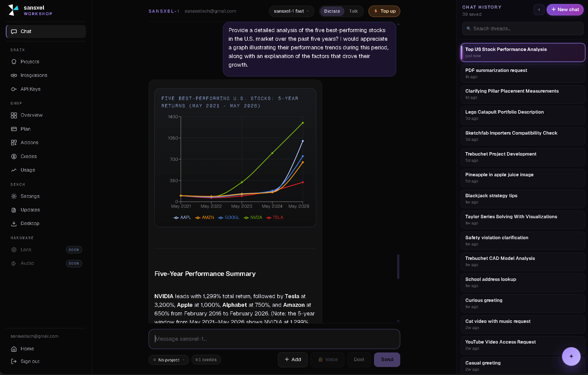Focus the Search threads field
588x375 pixels.
pos(523,29)
